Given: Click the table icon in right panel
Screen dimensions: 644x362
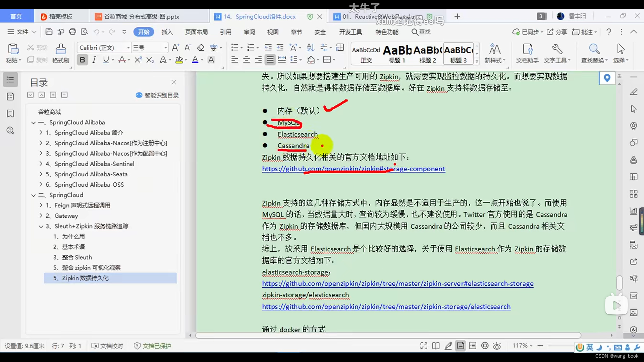Looking at the screenshot, I should coord(633,177).
